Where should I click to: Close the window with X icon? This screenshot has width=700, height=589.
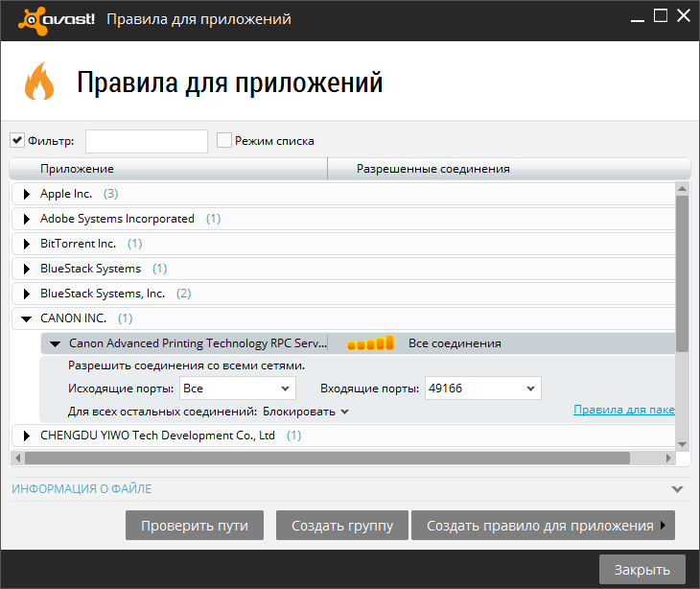(684, 15)
